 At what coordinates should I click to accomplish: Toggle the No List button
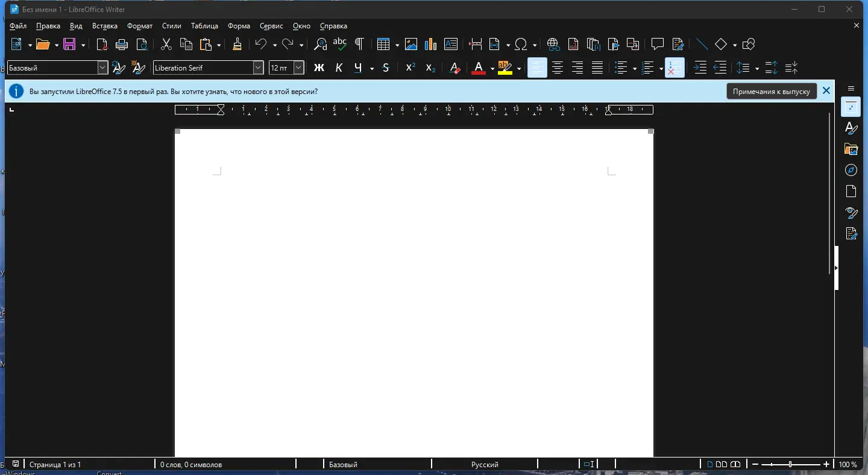tap(675, 68)
